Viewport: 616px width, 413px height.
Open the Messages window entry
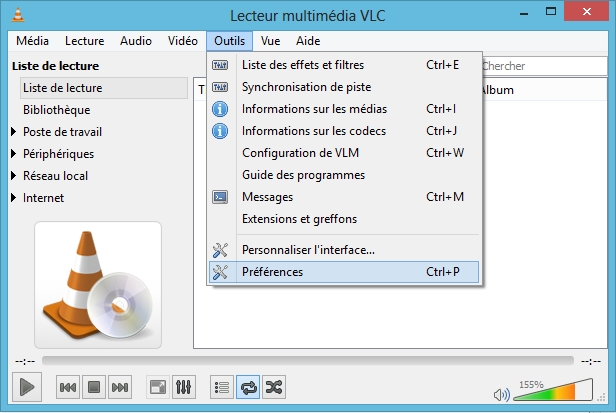tap(344, 197)
